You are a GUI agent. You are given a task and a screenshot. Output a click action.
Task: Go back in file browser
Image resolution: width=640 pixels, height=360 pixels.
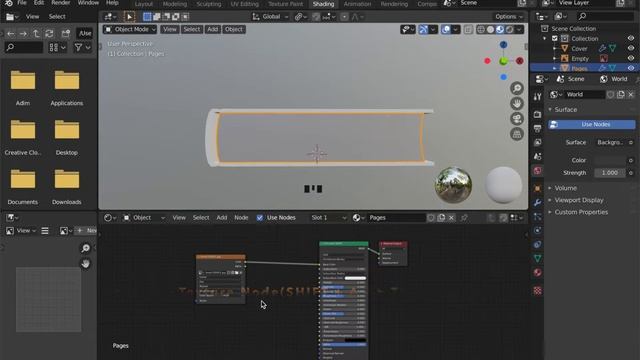point(11,33)
